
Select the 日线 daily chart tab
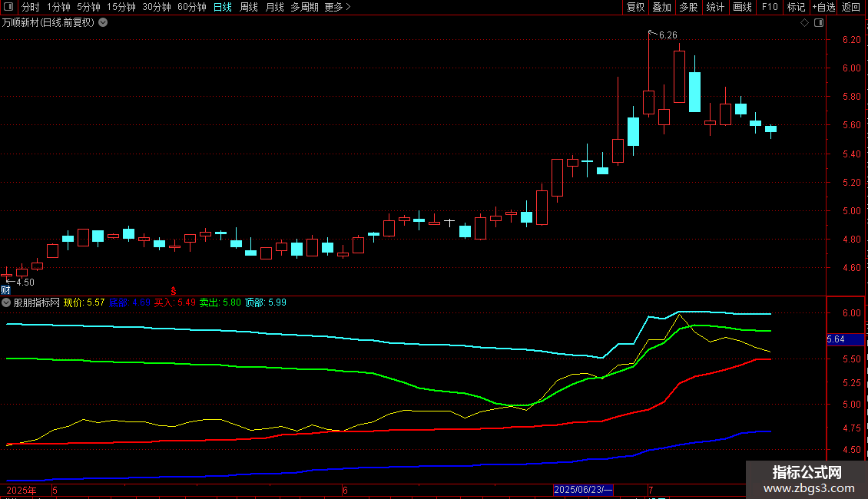[x=223, y=7]
